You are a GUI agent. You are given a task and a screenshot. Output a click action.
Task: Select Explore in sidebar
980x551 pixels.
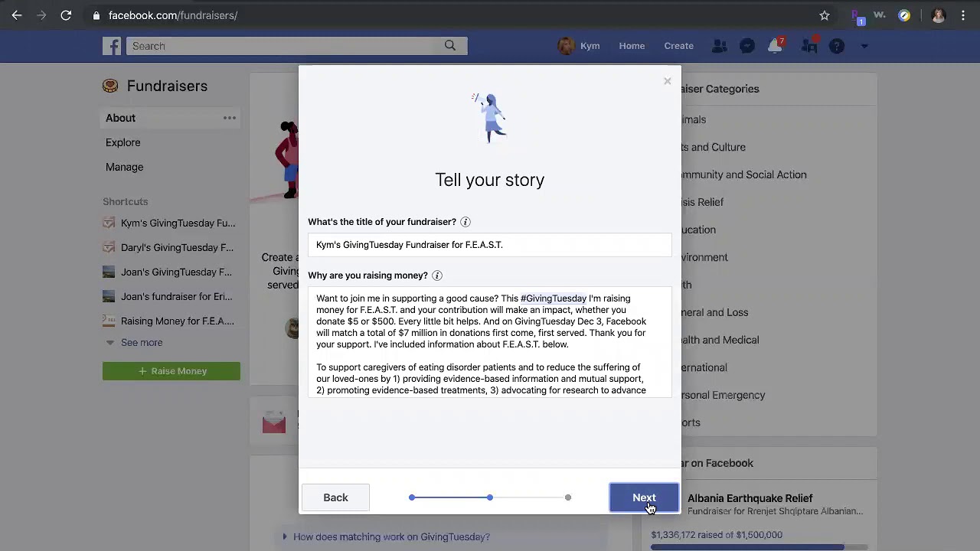click(122, 142)
